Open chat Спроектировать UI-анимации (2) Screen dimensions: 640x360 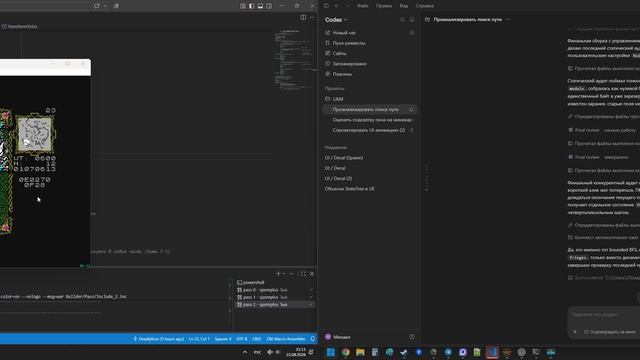(x=370, y=130)
